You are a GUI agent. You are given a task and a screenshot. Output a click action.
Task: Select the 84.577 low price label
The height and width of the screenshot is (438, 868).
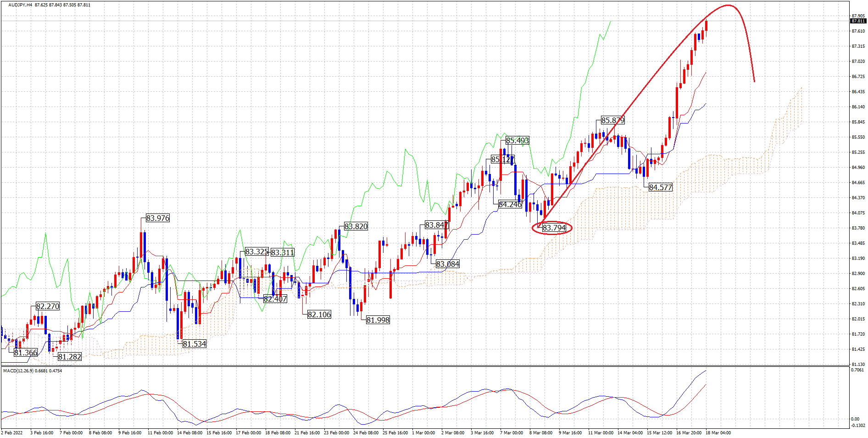click(x=660, y=187)
